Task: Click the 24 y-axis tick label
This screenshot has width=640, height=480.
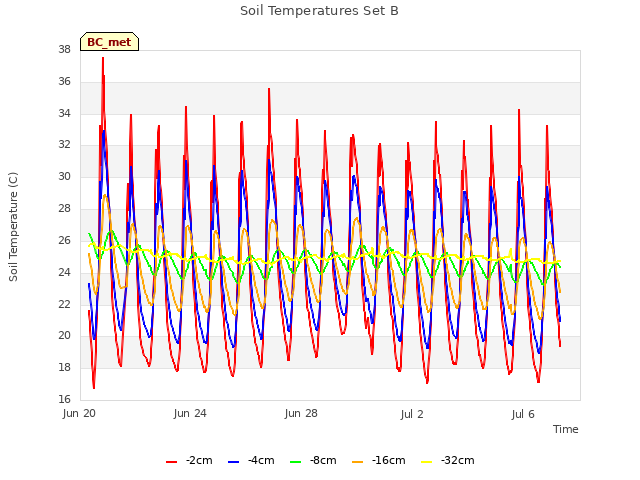Action: [64, 272]
